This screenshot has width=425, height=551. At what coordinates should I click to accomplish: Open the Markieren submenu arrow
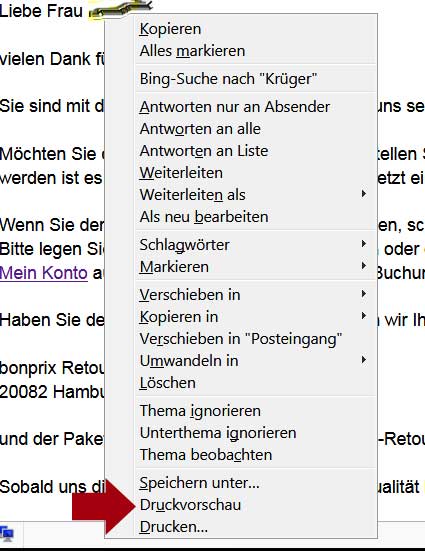(364, 266)
